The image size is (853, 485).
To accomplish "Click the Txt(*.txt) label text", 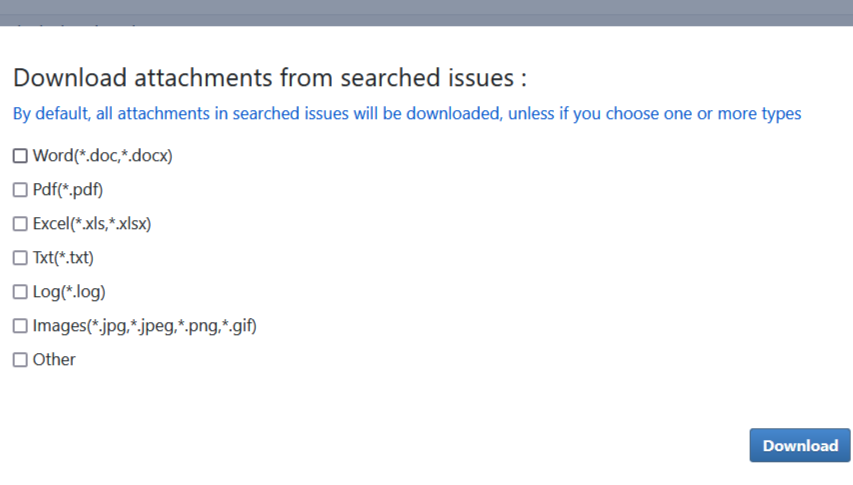I will (63, 258).
